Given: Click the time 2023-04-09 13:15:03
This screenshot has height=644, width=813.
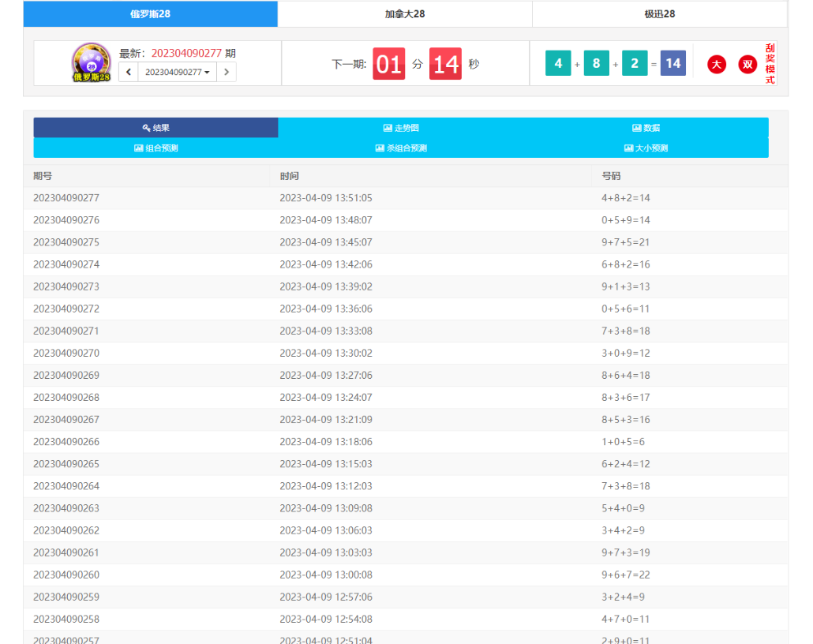Looking at the screenshot, I should point(326,463).
